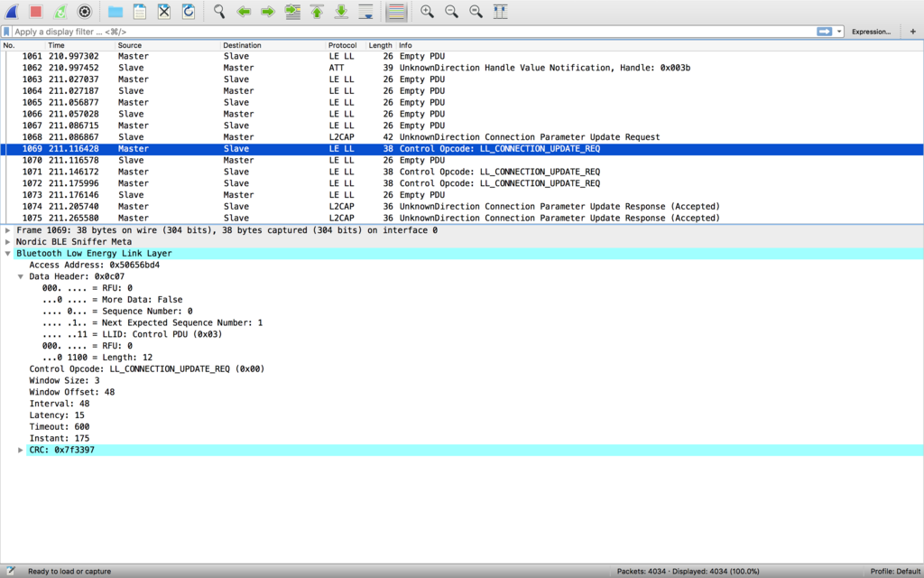Image resolution: width=924 pixels, height=578 pixels.
Task: Select packet 1062 Handle Value Notification row
Action: pos(462,68)
